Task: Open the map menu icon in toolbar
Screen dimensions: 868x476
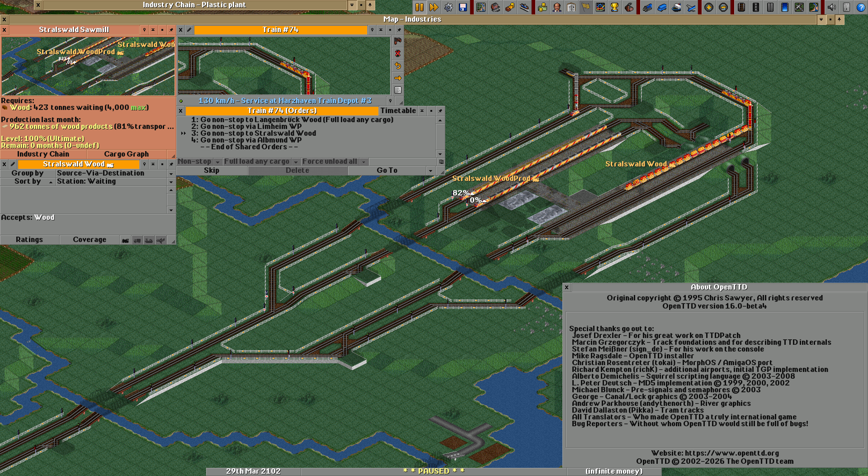Action: [481, 7]
